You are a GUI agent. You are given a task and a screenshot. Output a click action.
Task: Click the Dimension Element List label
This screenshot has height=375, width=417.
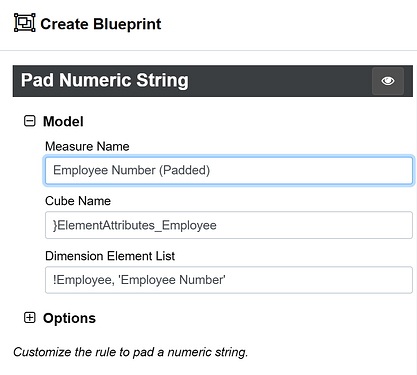[x=110, y=256]
